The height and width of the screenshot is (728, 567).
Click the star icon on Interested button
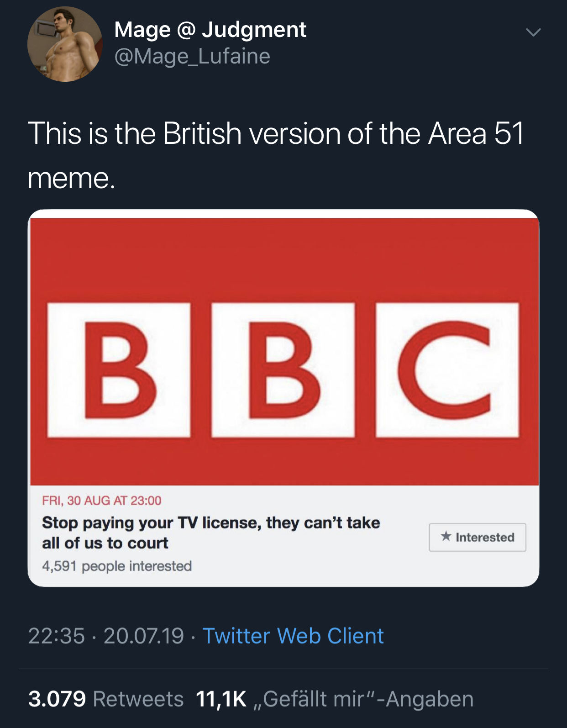(446, 537)
